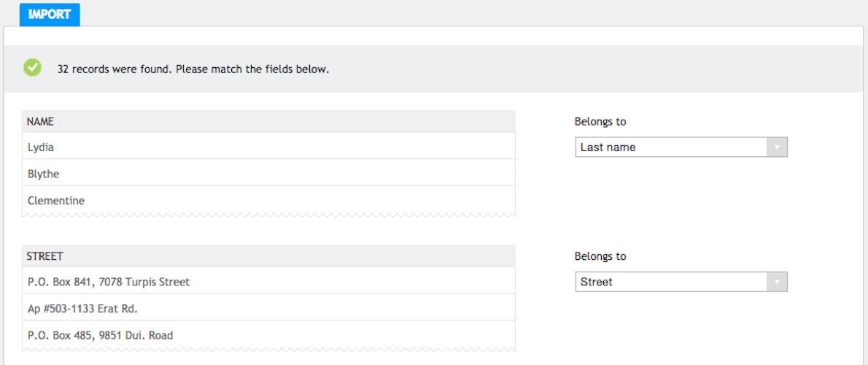Viewport: 868px width, 365px height.
Task: Open the Last name dropdown
Action: click(671, 147)
